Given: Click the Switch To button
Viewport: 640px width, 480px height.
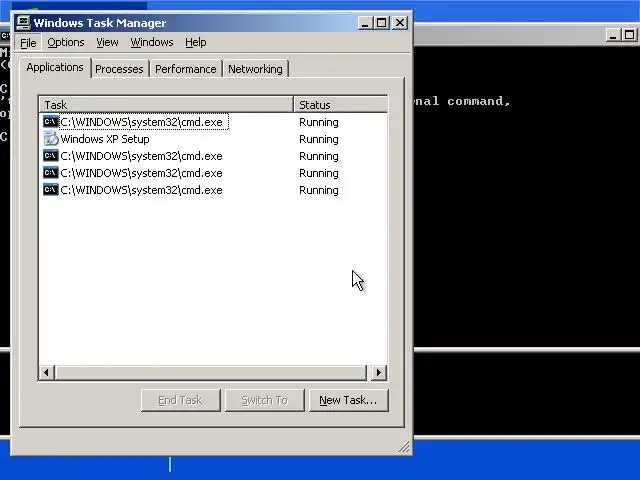Looking at the screenshot, I should (x=264, y=400).
